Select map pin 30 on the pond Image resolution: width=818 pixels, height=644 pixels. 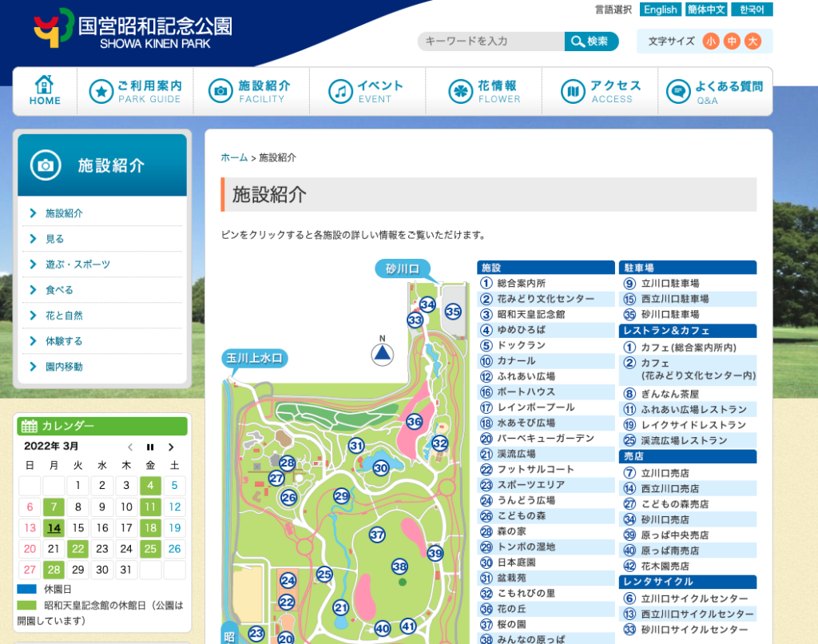[381, 468]
